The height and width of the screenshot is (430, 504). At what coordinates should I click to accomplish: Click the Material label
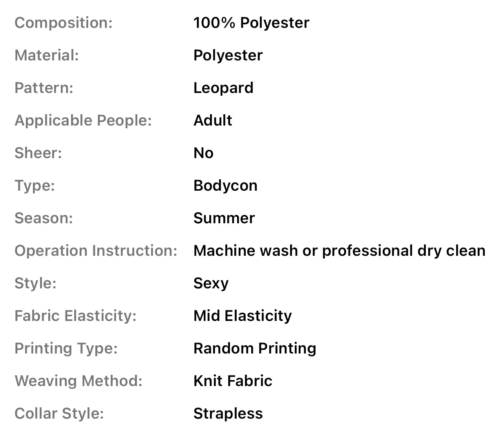point(46,55)
